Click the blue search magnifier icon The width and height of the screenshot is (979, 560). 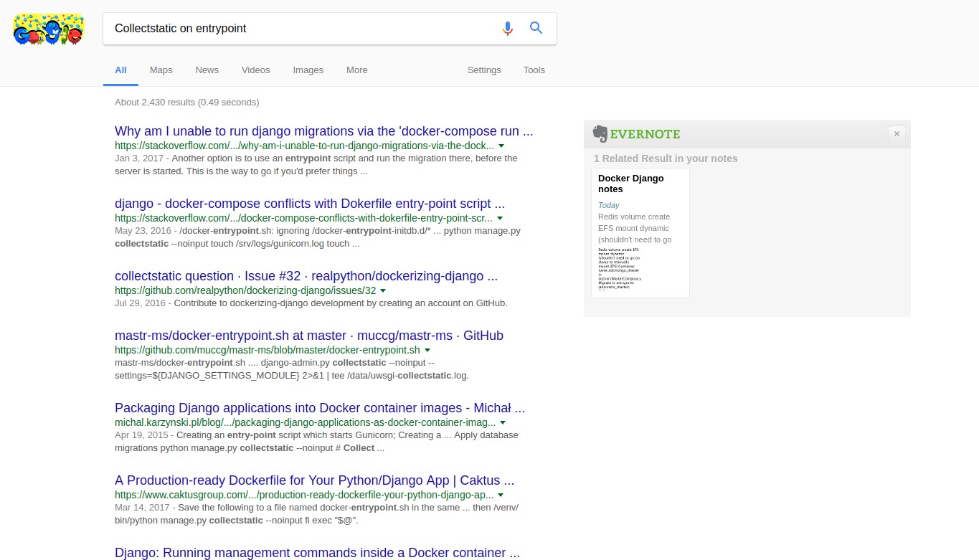pos(536,29)
